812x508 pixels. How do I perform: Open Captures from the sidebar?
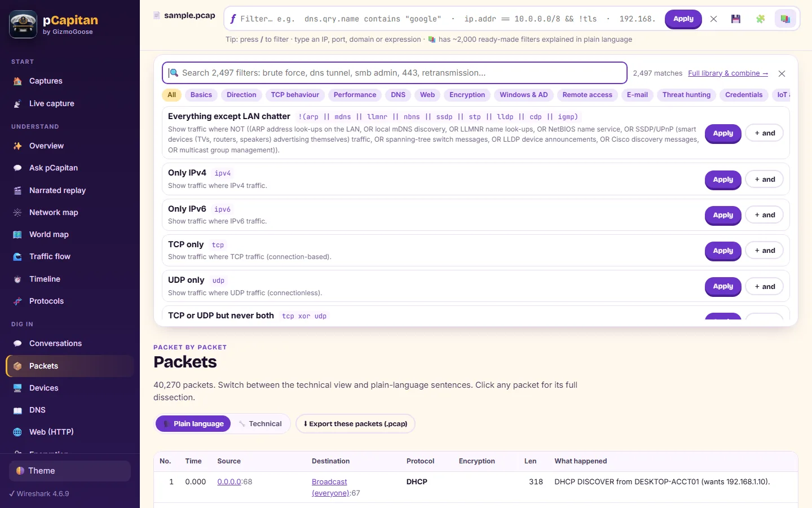[x=70, y=81]
